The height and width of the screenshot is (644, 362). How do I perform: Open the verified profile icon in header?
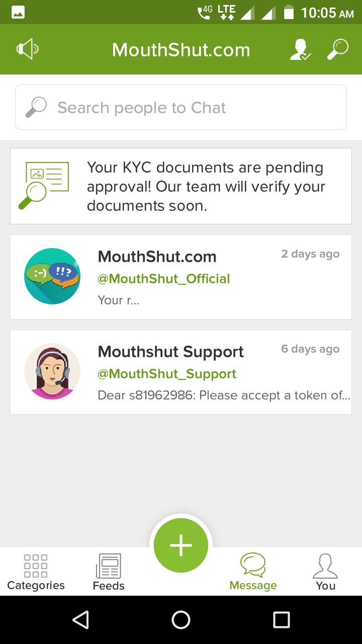click(x=300, y=50)
